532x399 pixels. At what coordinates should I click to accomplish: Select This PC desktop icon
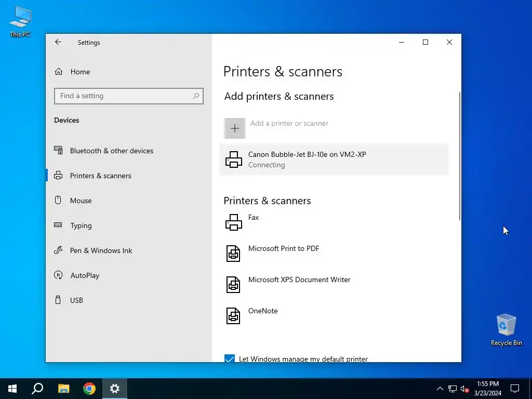[x=20, y=21]
